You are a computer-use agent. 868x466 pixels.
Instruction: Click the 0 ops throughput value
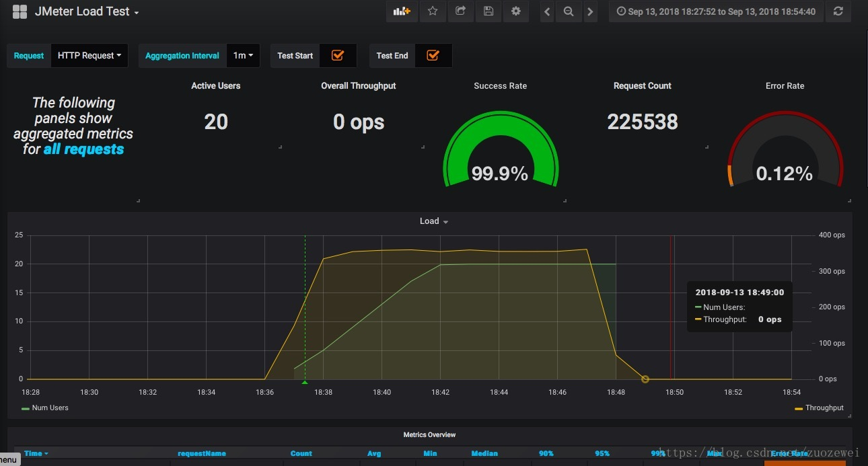click(359, 122)
